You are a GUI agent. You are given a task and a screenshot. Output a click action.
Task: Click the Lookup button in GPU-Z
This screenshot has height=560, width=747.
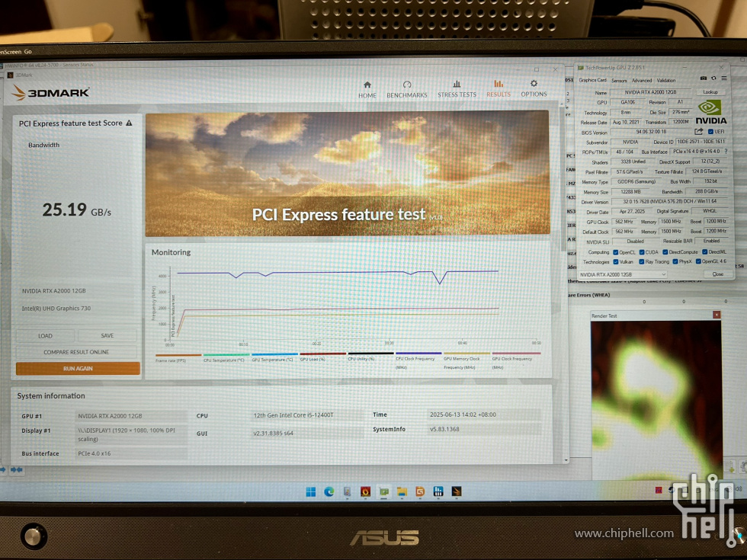[x=710, y=92]
